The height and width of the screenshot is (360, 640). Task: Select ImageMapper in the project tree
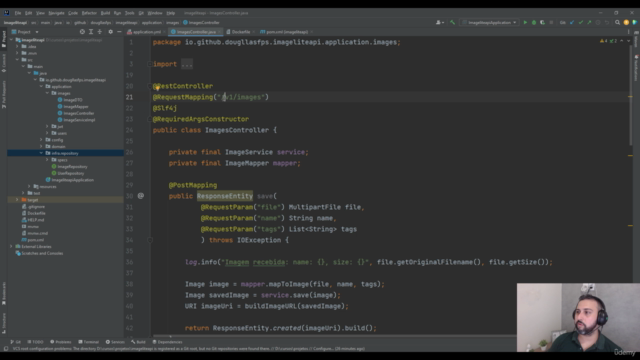76,107
